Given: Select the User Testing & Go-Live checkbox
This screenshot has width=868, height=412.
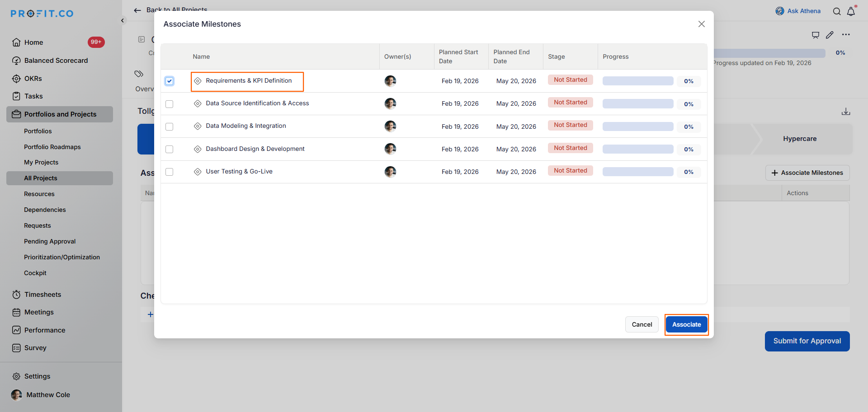Looking at the screenshot, I should point(170,172).
